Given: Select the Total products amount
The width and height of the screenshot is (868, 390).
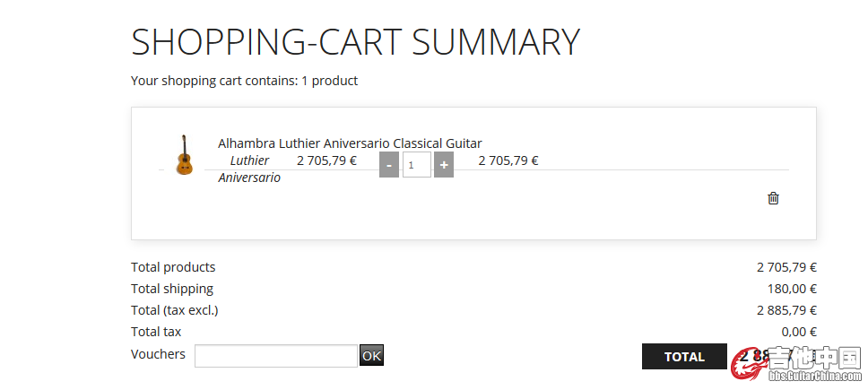Looking at the screenshot, I should [x=786, y=268].
